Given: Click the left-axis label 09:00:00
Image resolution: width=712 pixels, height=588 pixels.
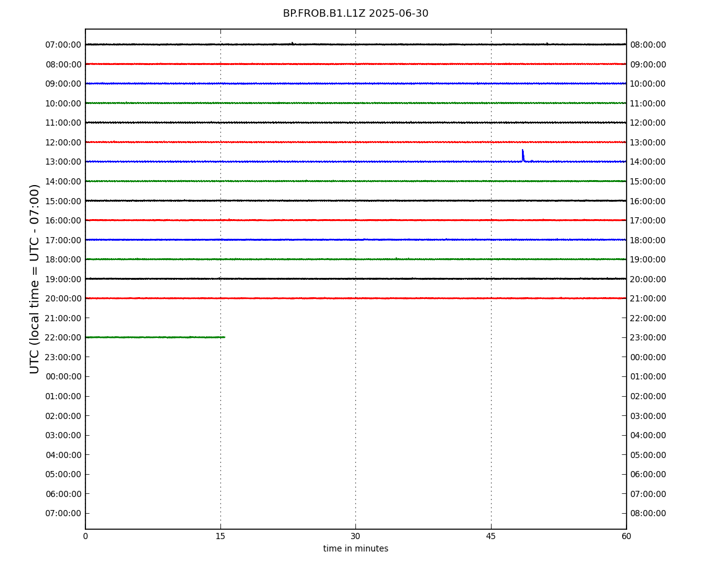Looking at the screenshot, I should 63,84.
